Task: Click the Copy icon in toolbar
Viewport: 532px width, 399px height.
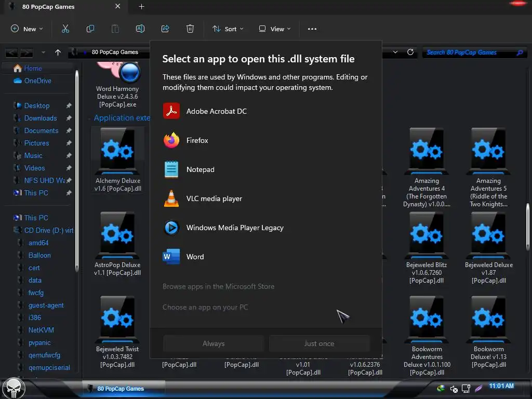Action: [90, 29]
